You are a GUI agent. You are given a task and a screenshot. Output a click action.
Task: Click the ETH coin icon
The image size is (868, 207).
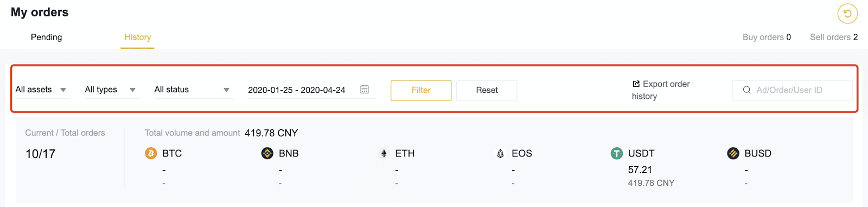384,153
